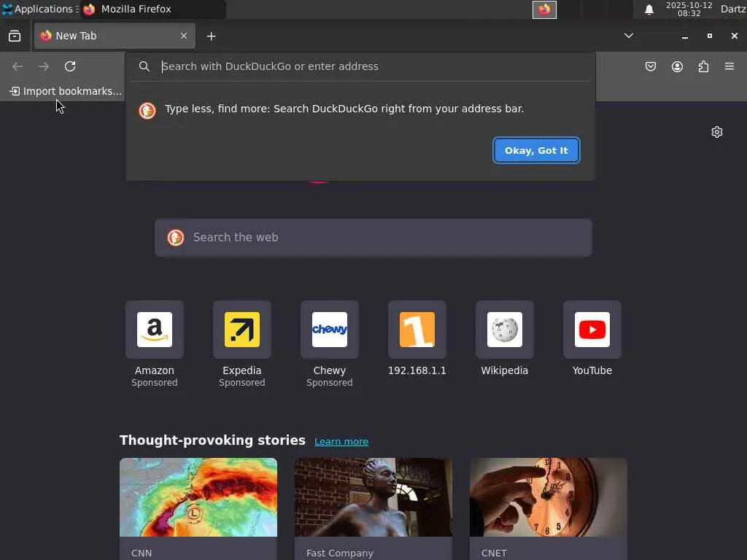This screenshot has width=747, height=560.
Task: Open the CNN weather map story thumbnail
Action: tap(198, 497)
